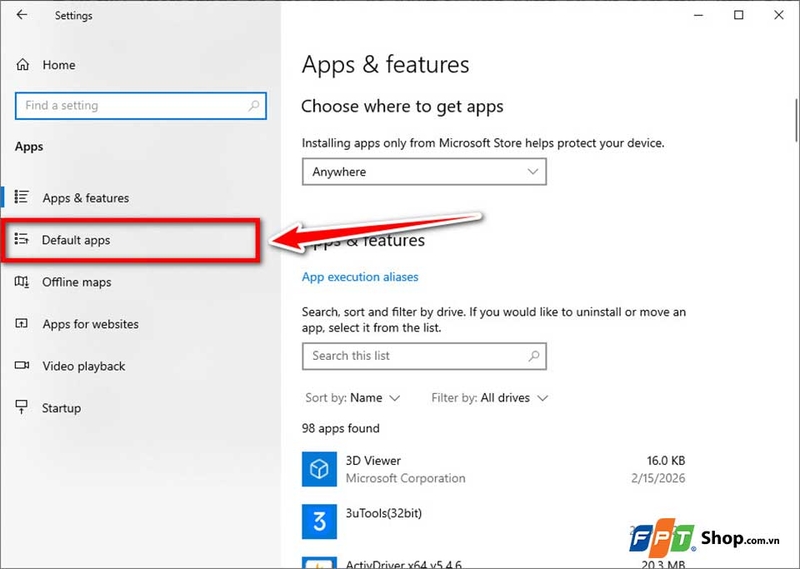Click the 3uTools app icon
This screenshot has height=569, width=800.
(x=319, y=522)
